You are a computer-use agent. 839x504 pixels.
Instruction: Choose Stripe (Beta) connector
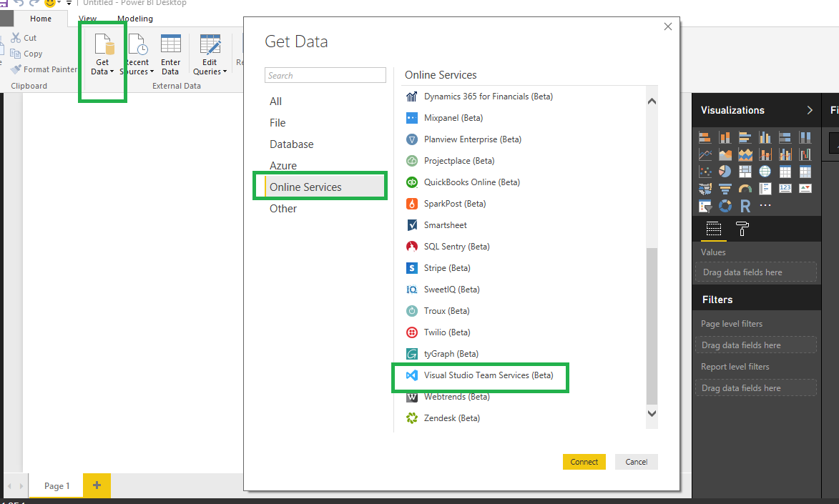(x=438, y=267)
